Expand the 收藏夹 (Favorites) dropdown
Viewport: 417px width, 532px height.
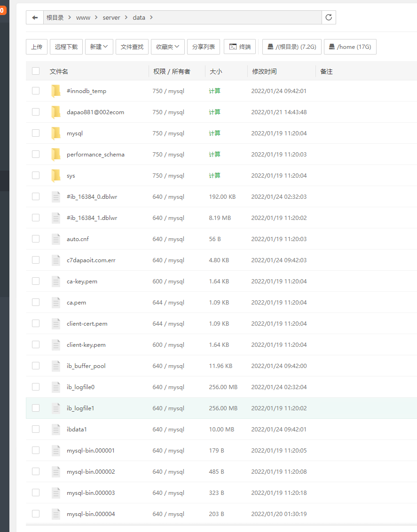167,47
